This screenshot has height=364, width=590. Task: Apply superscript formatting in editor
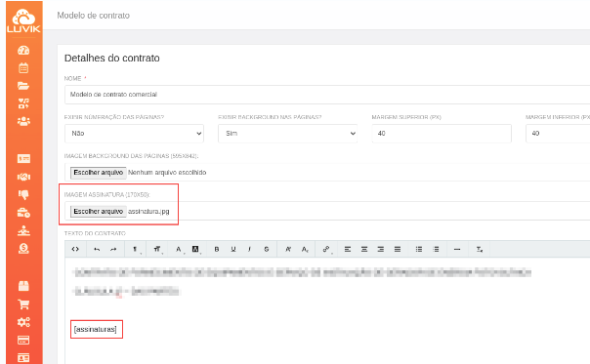pyautogui.click(x=288, y=249)
